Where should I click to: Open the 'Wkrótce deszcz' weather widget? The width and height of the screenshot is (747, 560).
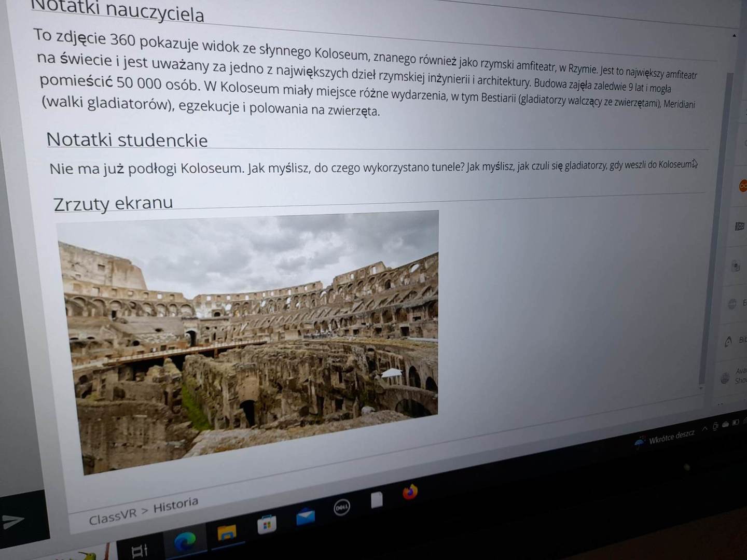pos(664,438)
